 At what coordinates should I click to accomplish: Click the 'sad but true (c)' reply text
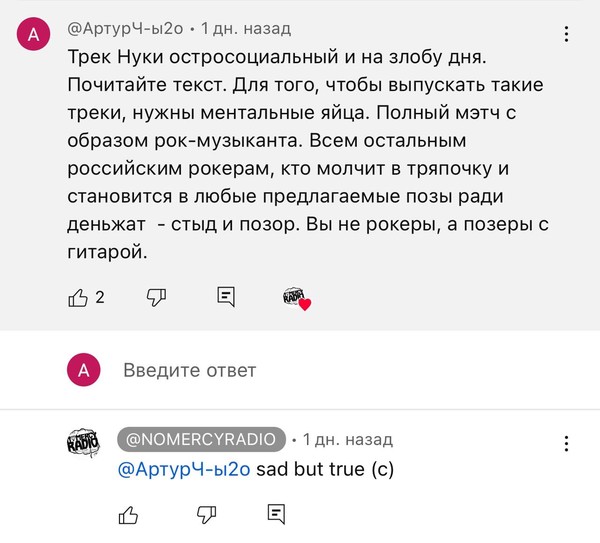(325, 469)
